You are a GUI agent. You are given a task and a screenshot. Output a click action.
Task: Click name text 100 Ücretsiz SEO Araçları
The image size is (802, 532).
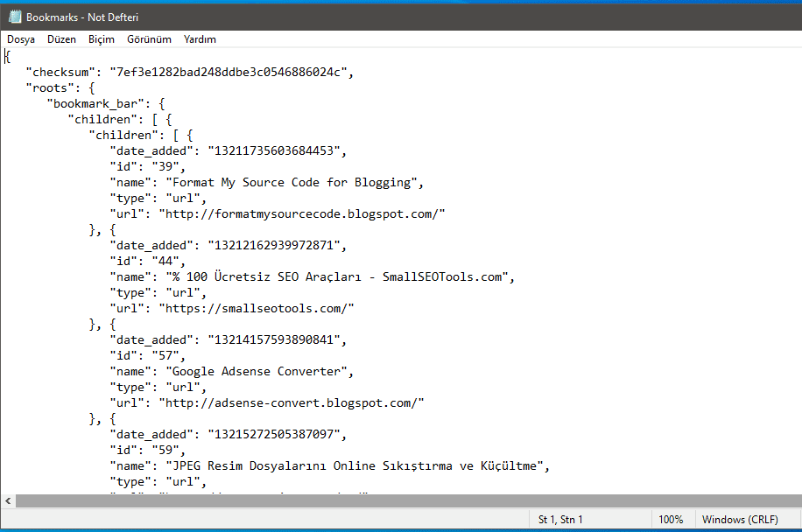[x=273, y=277]
